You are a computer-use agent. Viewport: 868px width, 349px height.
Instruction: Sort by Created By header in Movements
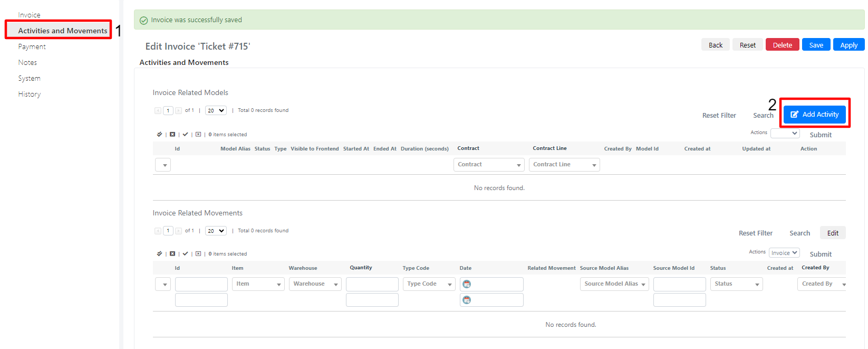point(815,268)
